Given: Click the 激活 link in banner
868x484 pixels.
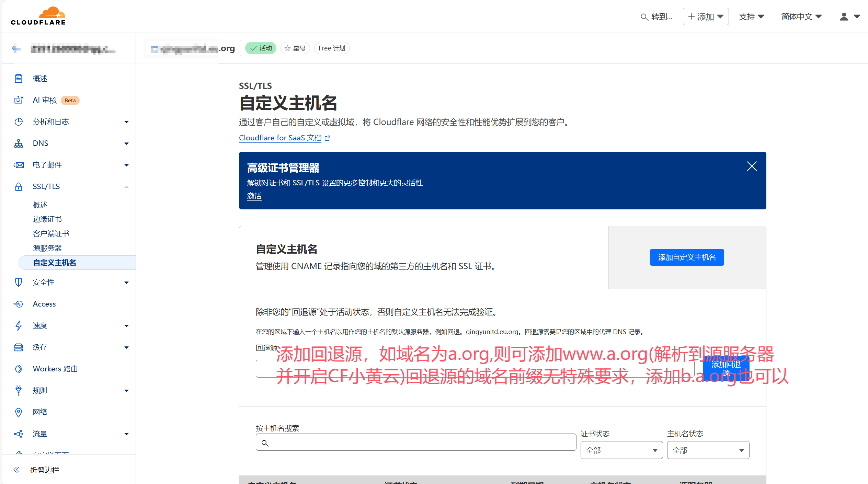Looking at the screenshot, I should click(x=254, y=196).
